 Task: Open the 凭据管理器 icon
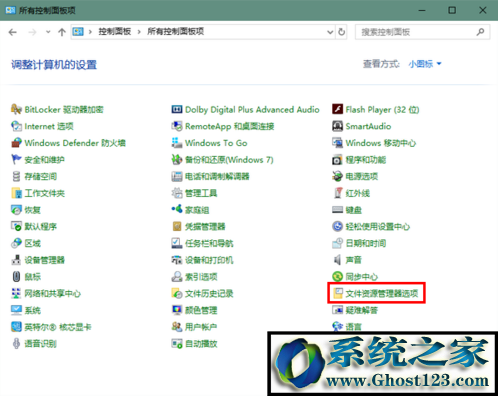pyautogui.click(x=177, y=226)
